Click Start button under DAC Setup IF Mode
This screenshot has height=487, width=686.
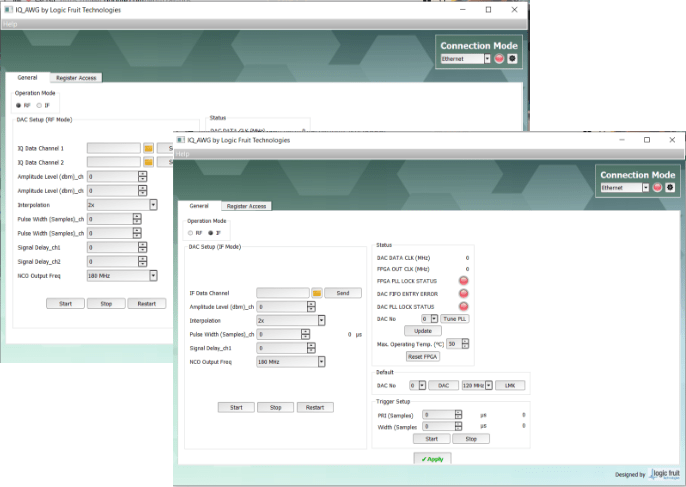[236, 407]
